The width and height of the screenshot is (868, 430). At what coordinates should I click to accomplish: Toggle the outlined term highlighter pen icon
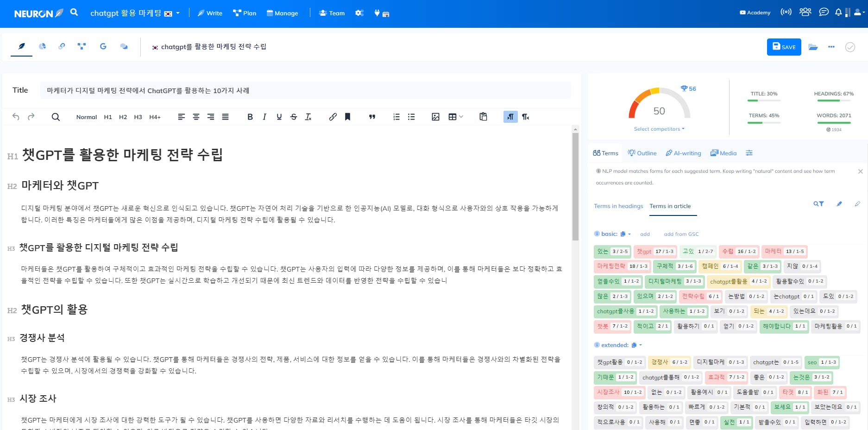857,204
